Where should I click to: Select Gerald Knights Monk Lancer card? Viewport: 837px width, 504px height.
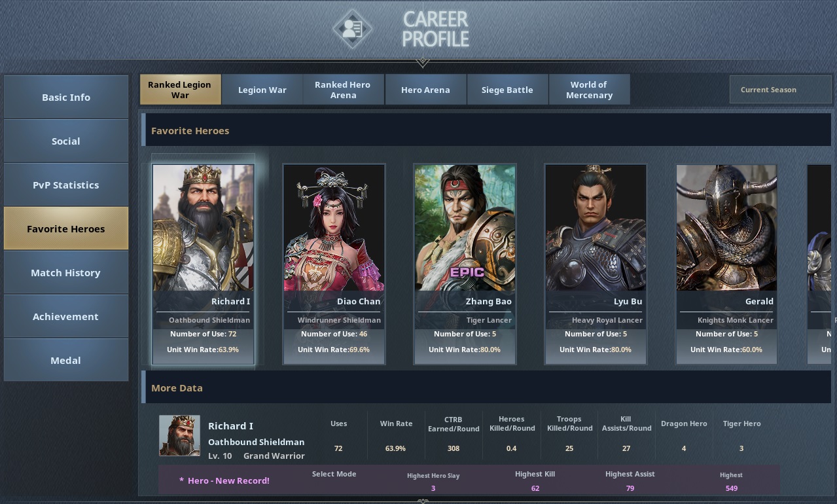click(726, 264)
